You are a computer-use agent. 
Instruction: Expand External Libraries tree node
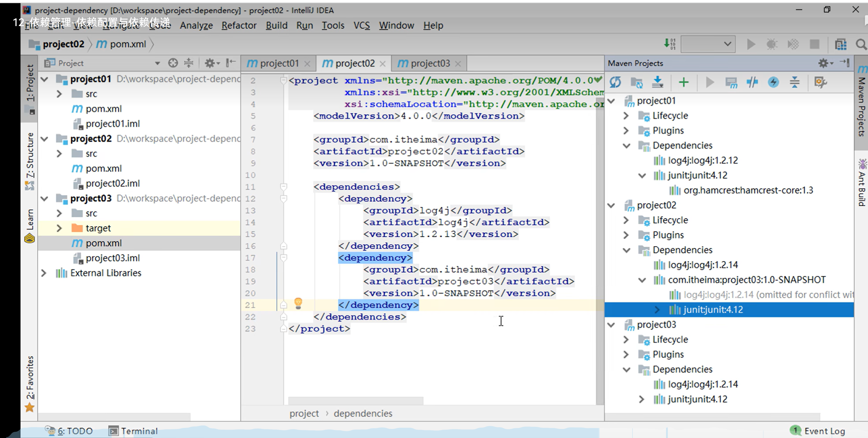pyautogui.click(x=44, y=273)
